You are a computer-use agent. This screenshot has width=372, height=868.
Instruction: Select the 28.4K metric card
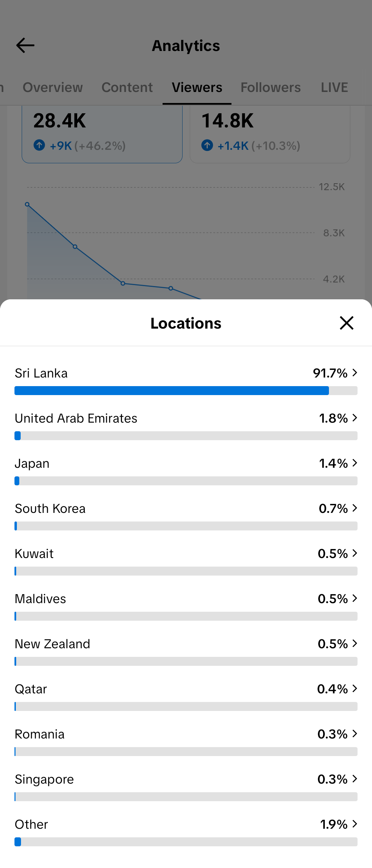pyautogui.click(x=102, y=134)
